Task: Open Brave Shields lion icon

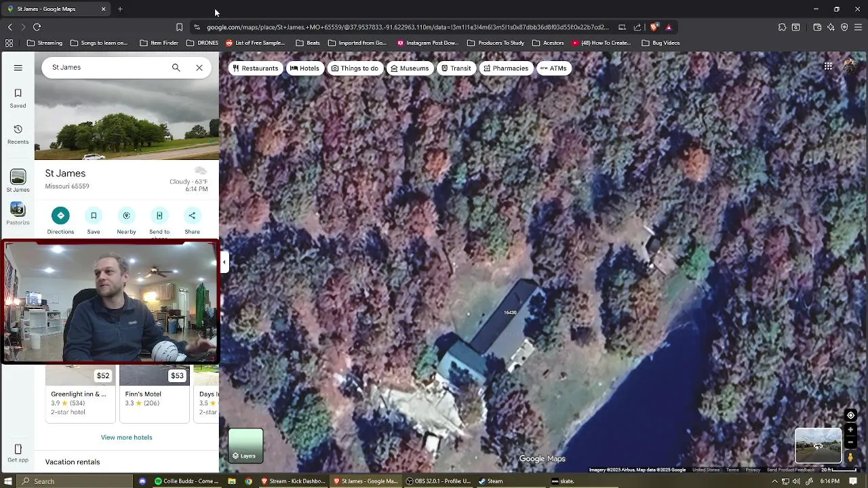Action: pos(654,27)
